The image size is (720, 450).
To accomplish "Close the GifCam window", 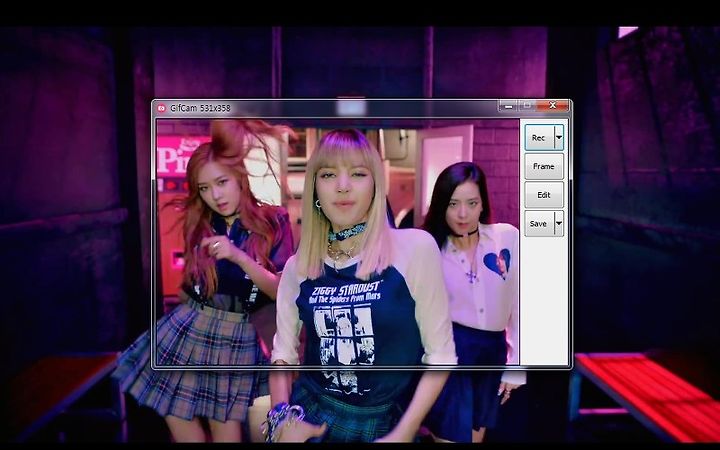I will (x=553, y=106).
